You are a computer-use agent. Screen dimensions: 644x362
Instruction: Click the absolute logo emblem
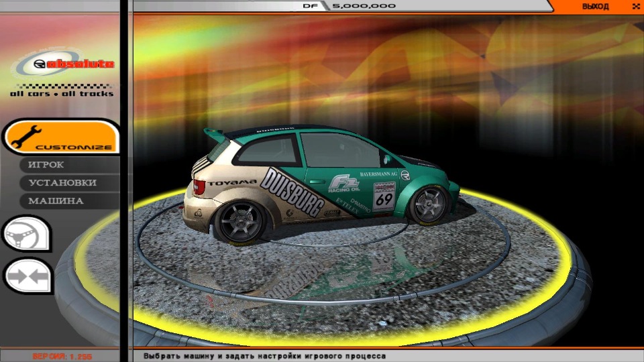pyautogui.click(x=62, y=64)
